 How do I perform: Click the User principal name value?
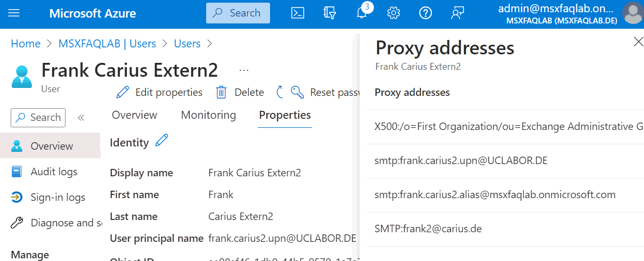(282, 238)
